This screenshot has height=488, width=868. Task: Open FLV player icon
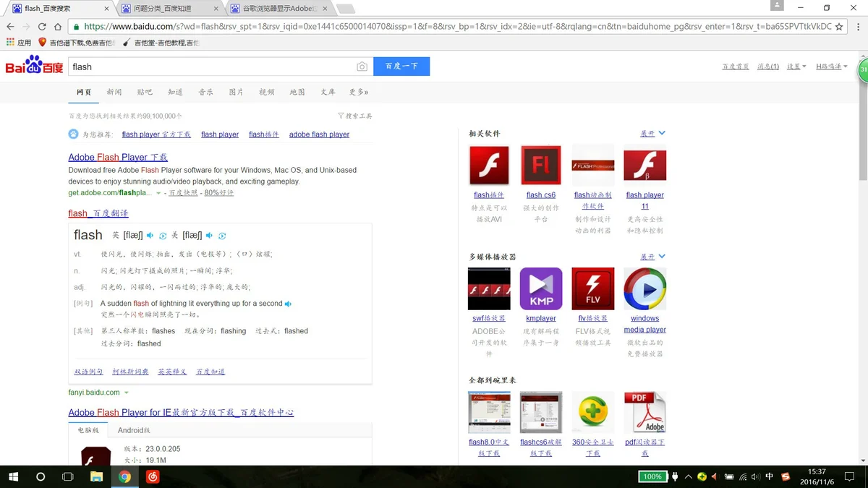(x=593, y=289)
